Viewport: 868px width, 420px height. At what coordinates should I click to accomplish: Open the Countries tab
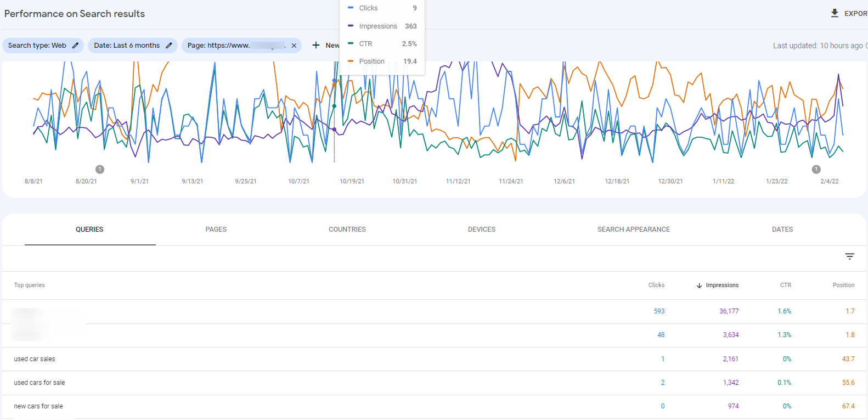pos(347,229)
